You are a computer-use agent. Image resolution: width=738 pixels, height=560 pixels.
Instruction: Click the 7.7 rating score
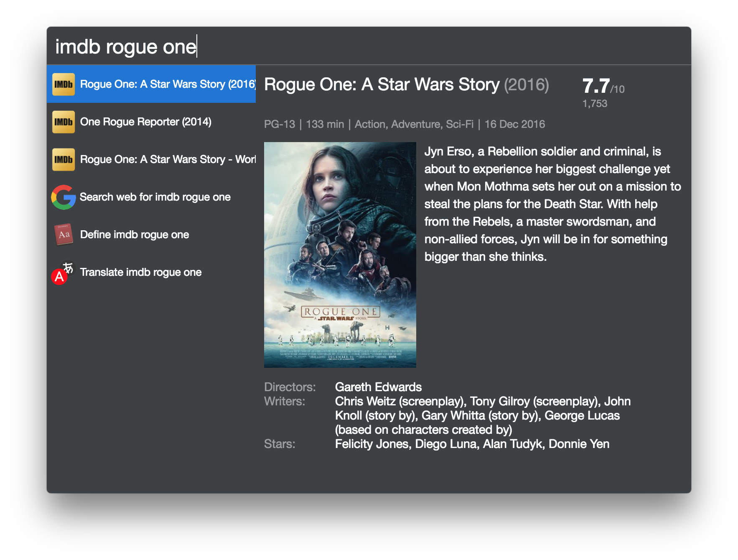[x=596, y=86]
